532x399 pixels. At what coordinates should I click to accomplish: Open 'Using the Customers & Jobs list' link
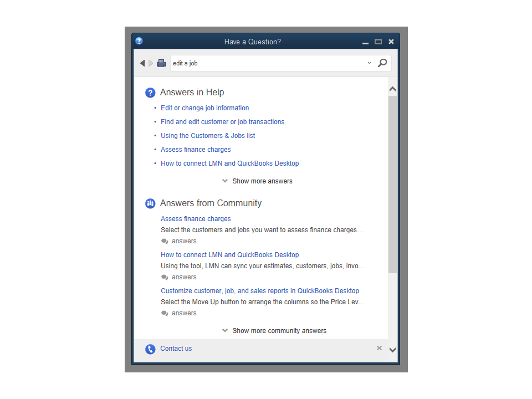(208, 136)
